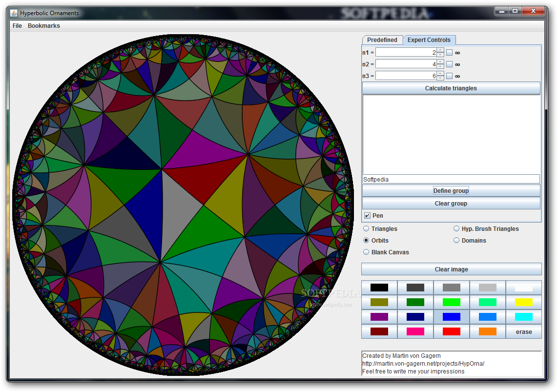Pick the hot pink color swatch
Viewport: 558px width, 392px height.
[x=415, y=331]
